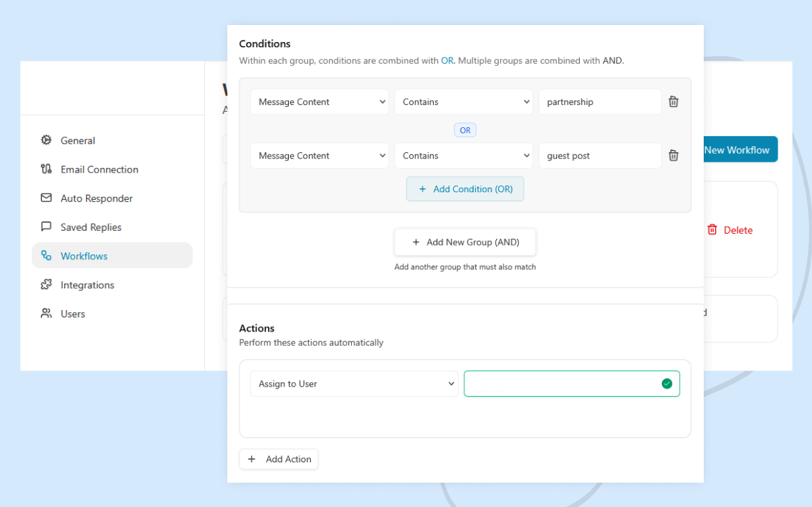Open Email Connection settings
812x507 pixels.
[112, 169]
